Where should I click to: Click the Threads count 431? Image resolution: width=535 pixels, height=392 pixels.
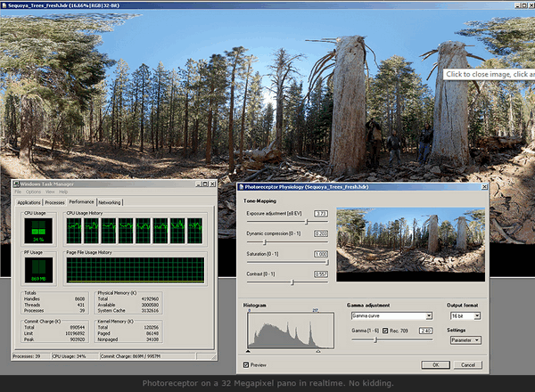pos(80,305)
